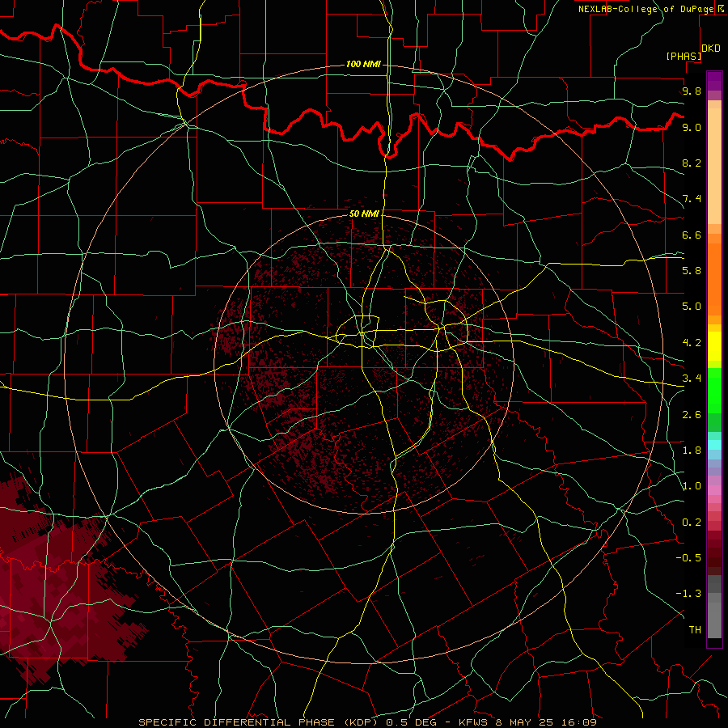Pick the cyan color bar segment
728x728 pixels.
pos(714,445)
